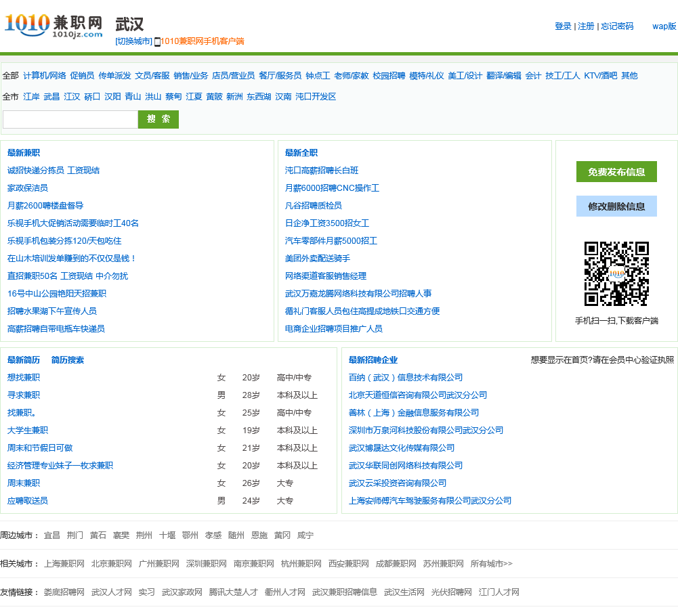Viewport: 678px width, 616px height.
Task: Open the 忘记密码 link
Action: tap(617, 26)
